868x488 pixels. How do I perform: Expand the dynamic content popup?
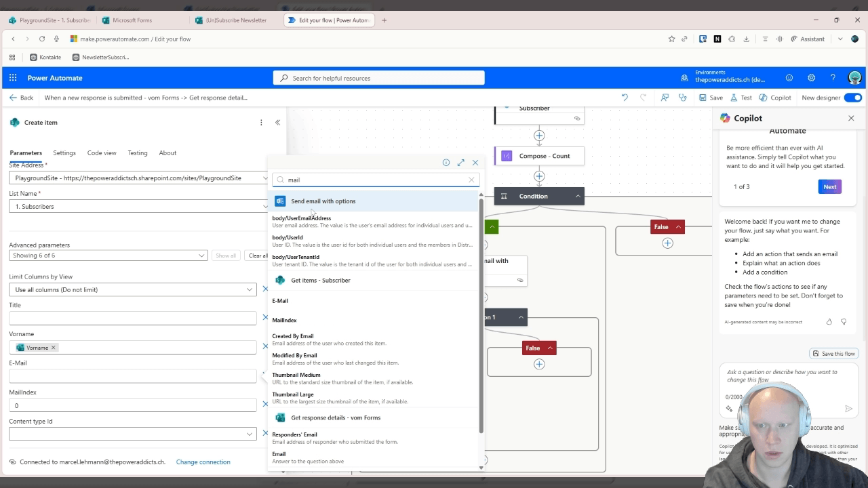tap(461, 163)
